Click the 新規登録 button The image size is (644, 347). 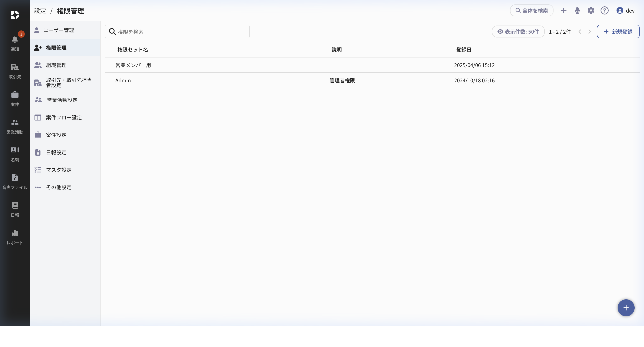[x=618, y=32]
